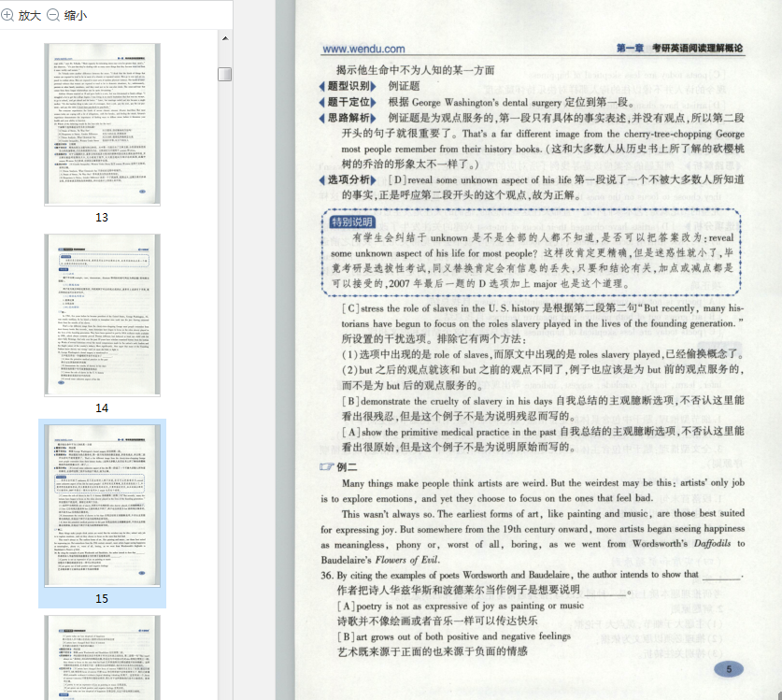Viewport: 782px width, 700px height.
Task: Click the blue page number 5 badge
Action: tap(729, 669)
